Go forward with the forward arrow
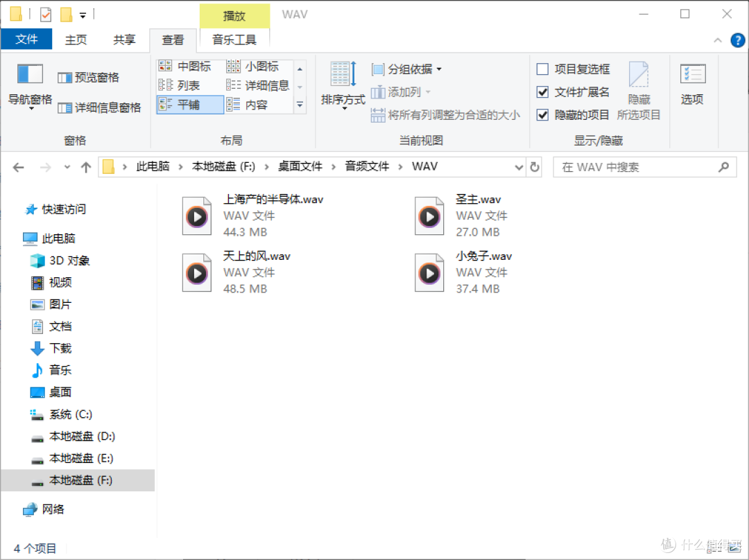 (45, 167)
